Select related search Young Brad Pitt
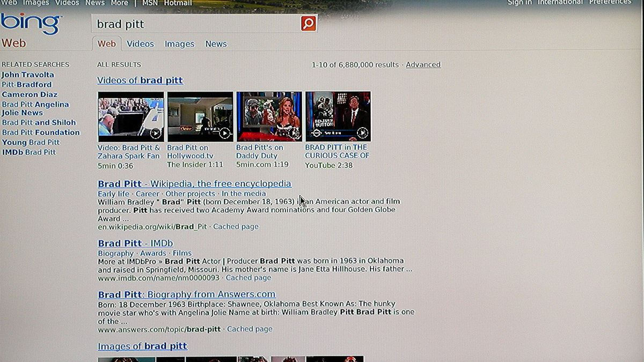This screenshot has height=362, width=644. tap(31, 143)
